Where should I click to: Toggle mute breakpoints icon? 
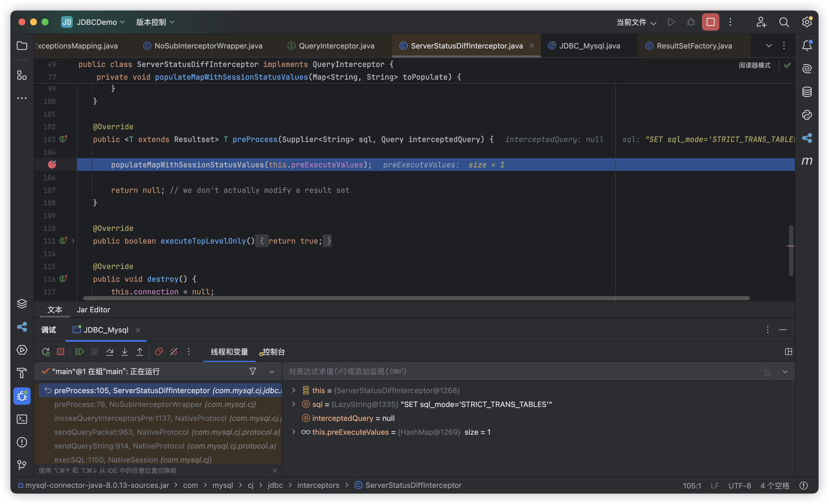173,352
